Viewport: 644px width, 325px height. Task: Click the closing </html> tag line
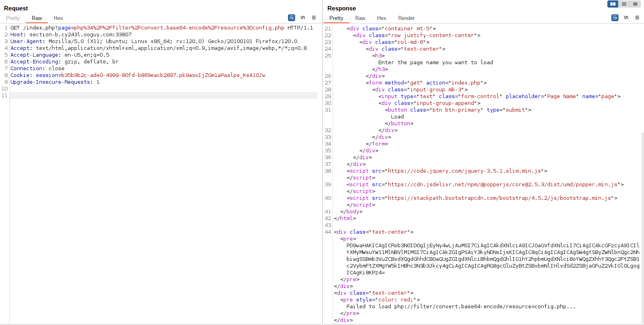[345, 219]
